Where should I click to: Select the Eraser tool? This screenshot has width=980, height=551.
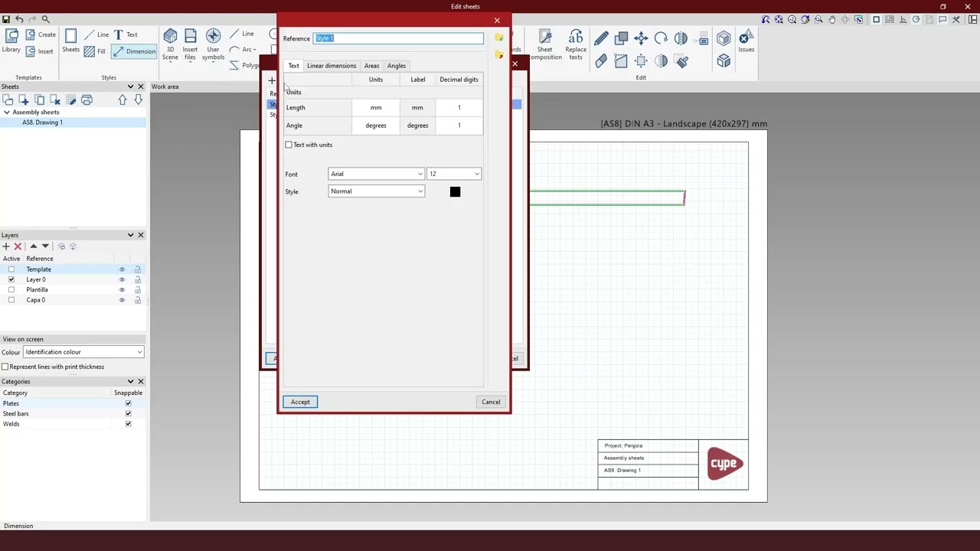pos(601,61)
